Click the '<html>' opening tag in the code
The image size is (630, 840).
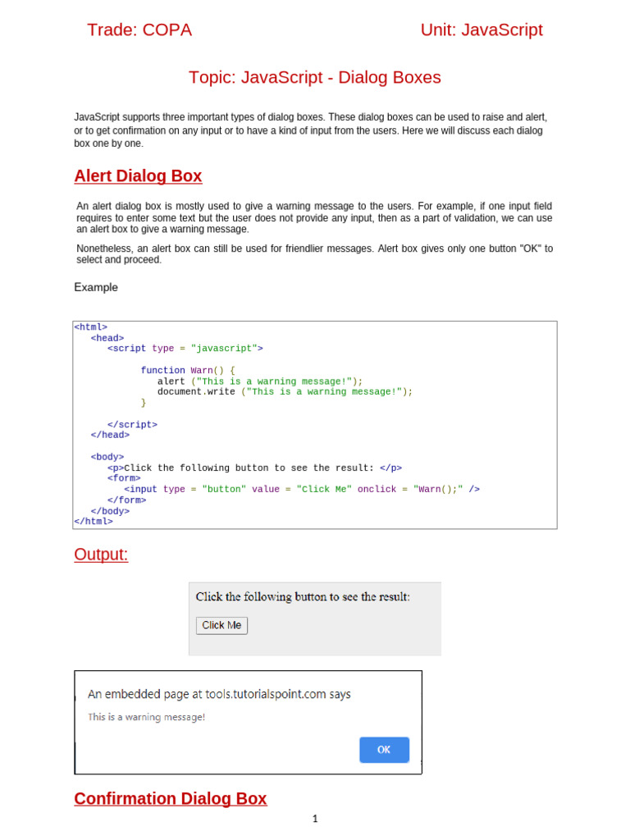(90, 326)
